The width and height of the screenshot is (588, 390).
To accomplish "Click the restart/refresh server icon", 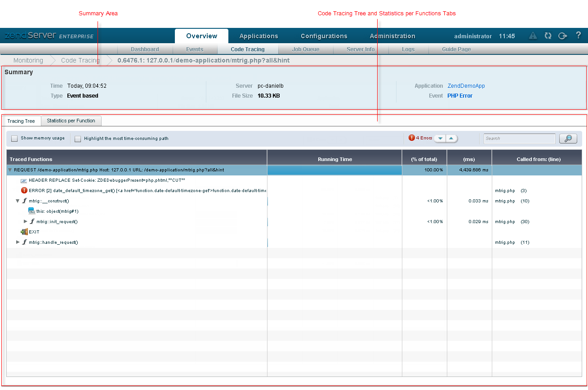I will click(548, 36).
